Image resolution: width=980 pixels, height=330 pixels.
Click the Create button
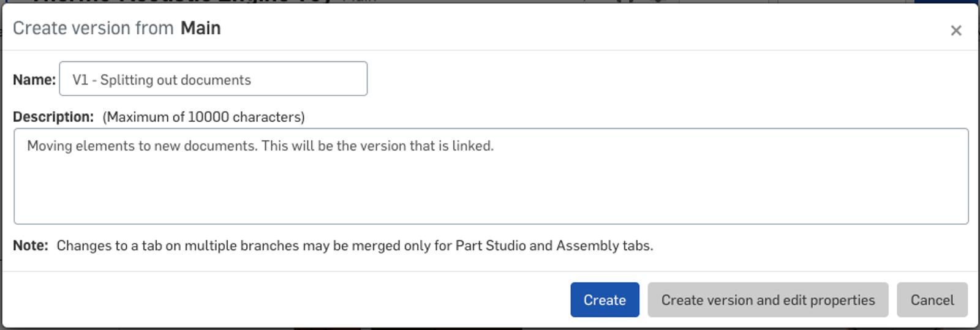(x=605, y=300)
